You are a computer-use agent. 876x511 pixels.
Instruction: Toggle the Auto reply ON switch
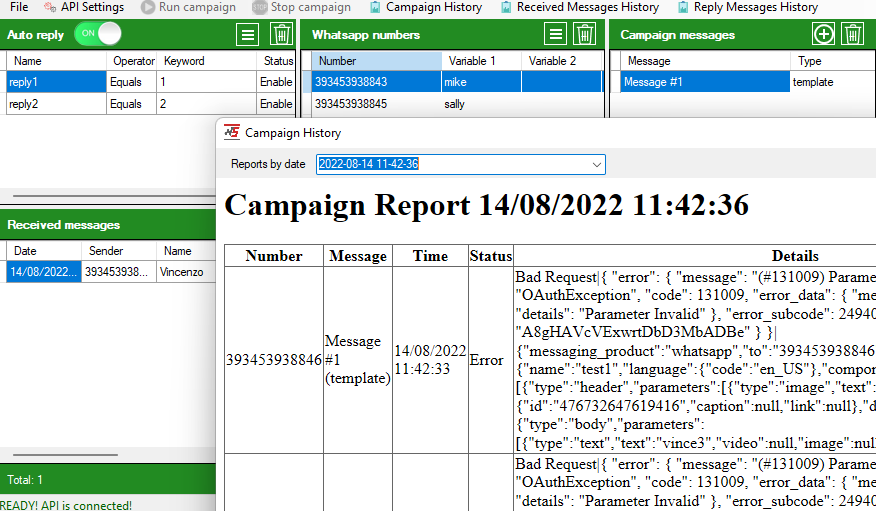pos(98,34)
